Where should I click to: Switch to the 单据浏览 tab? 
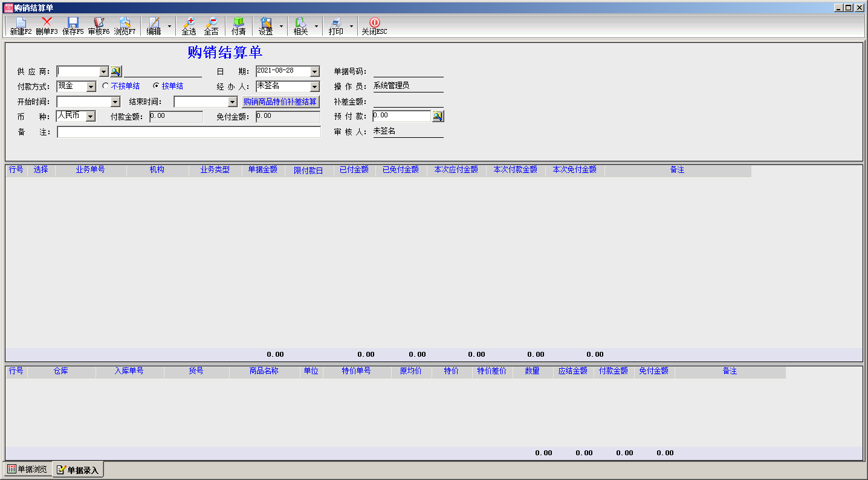tap(27, 469)
